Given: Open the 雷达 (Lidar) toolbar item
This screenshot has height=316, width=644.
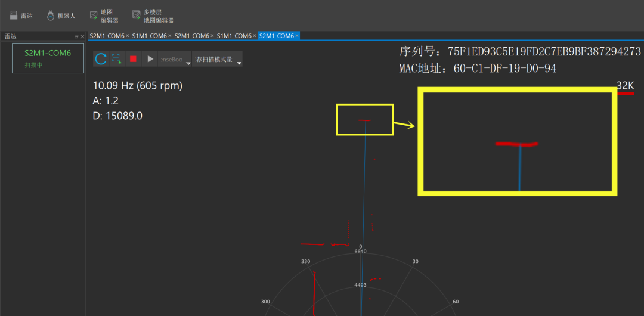Looking at the screenshot, I should tap(21, 16).
